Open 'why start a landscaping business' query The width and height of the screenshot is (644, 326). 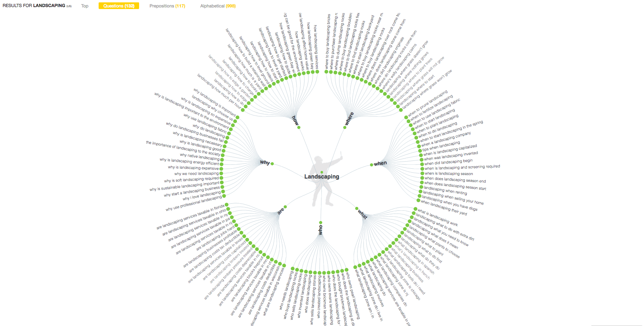point(192,192)
